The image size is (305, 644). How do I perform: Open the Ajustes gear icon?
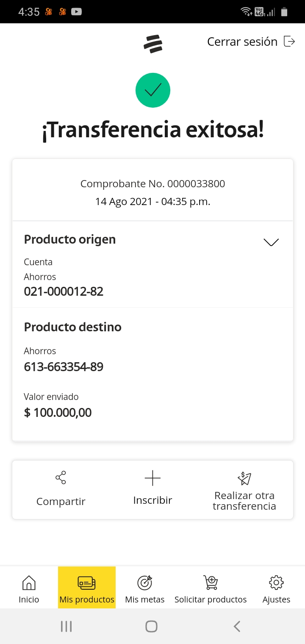point(276,583)
